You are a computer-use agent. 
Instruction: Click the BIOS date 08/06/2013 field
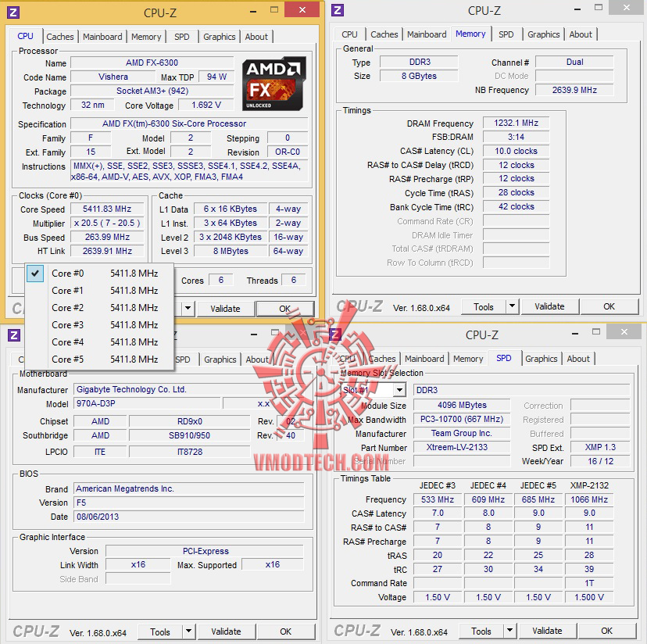188,517
